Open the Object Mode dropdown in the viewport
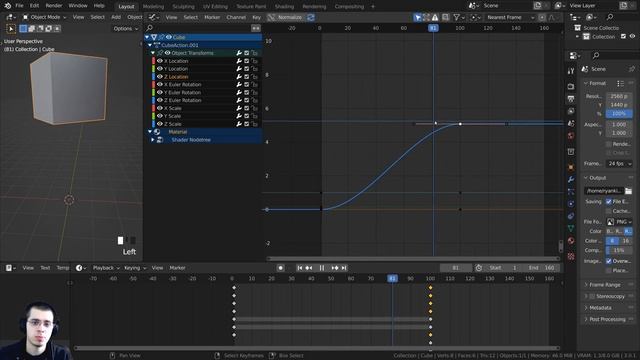Viewport: 640px width, 360px height. (x=44, y=17)
